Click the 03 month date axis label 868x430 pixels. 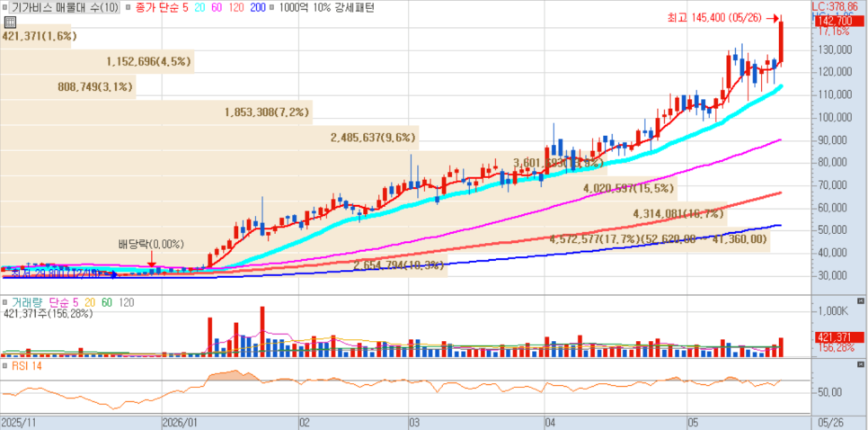414,423
